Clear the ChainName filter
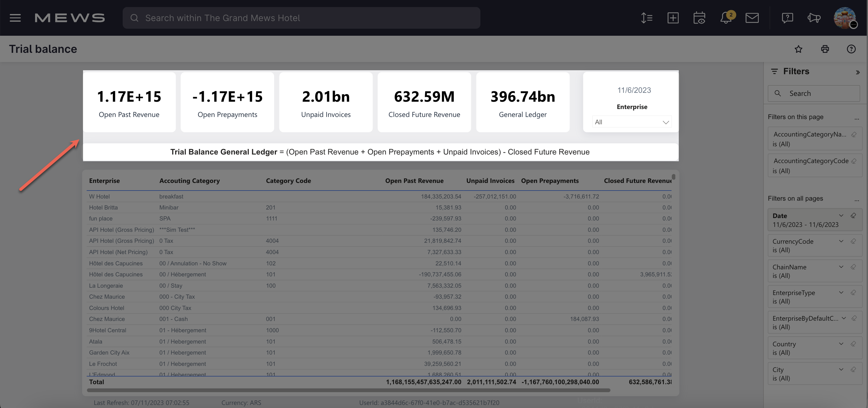The height and width of the screenshot is (408, 868). tap(853, 267)
